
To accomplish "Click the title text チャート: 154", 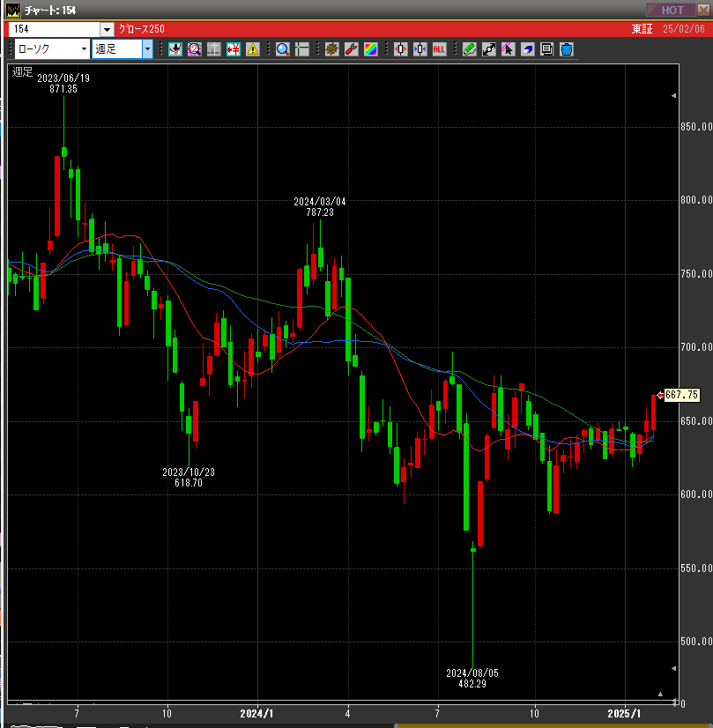I will click(50, 11).
